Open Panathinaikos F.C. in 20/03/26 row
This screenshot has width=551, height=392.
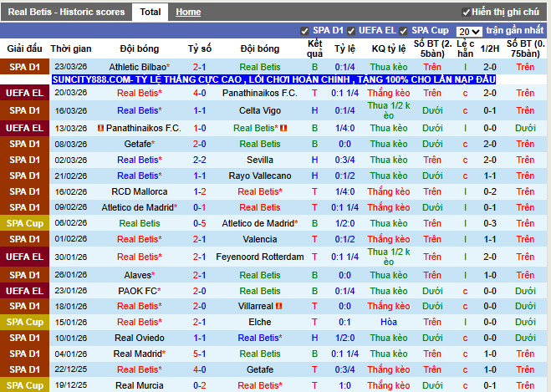tap(260, 93)
